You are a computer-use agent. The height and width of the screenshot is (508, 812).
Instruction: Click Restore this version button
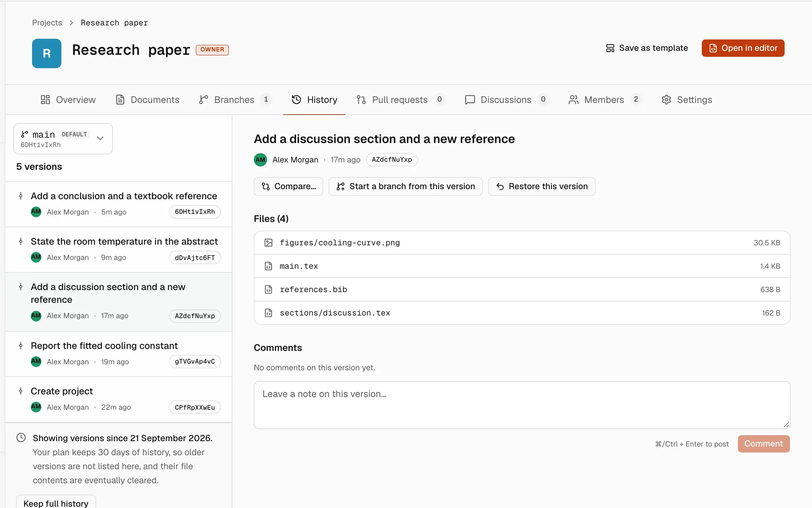point(542,186)
